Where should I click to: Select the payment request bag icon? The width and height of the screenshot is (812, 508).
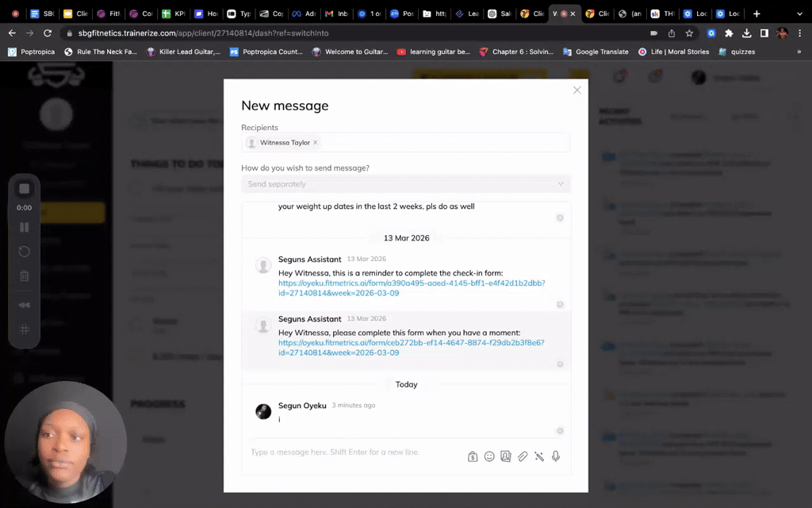click(x=473, y=456)
